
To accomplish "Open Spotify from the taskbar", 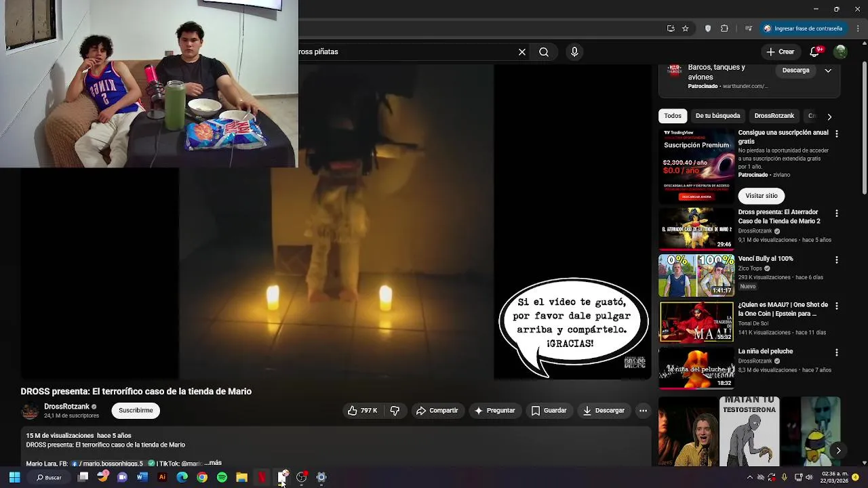I will (222, 477).
